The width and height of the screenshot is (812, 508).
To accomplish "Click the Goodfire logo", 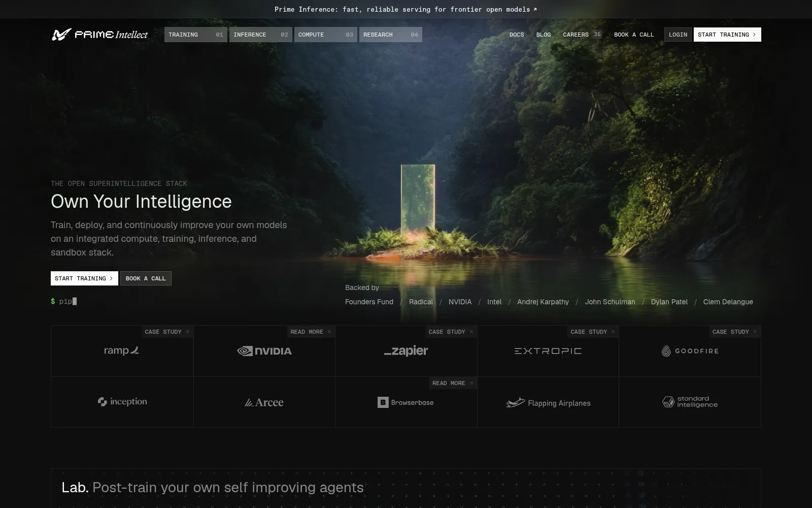I will click(x=690, y=351).
